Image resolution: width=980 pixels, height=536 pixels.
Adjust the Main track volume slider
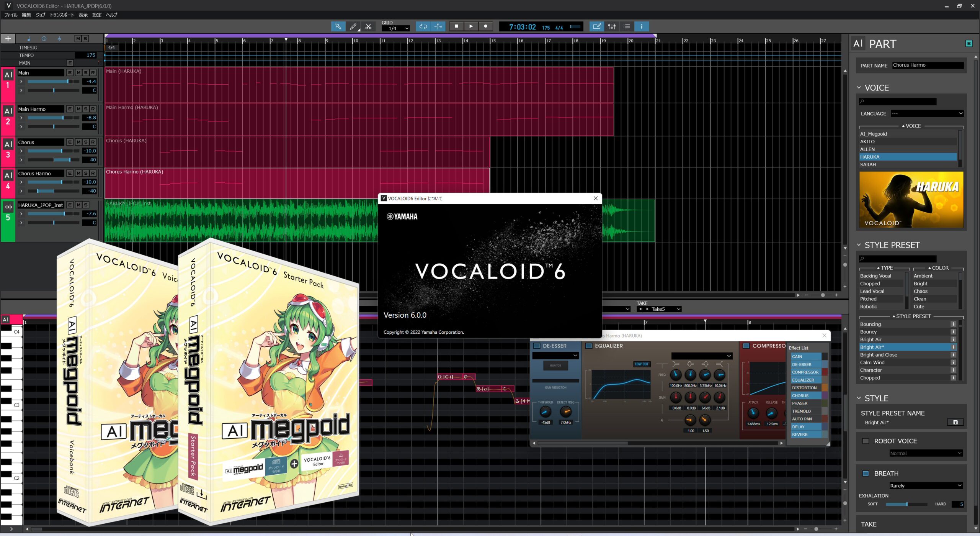[54, 82]
